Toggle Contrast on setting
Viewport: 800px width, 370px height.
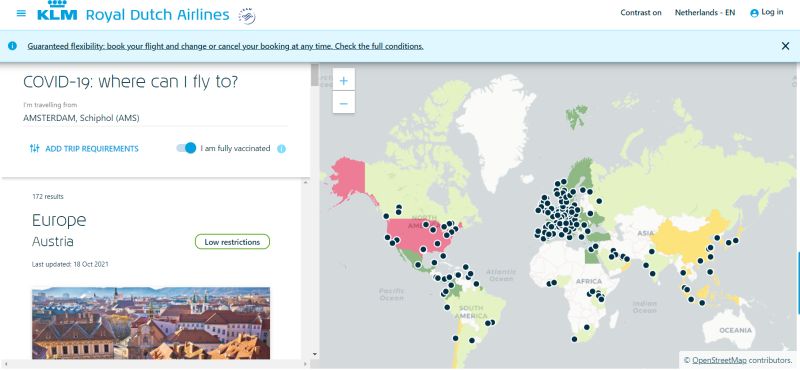(641, 13)
